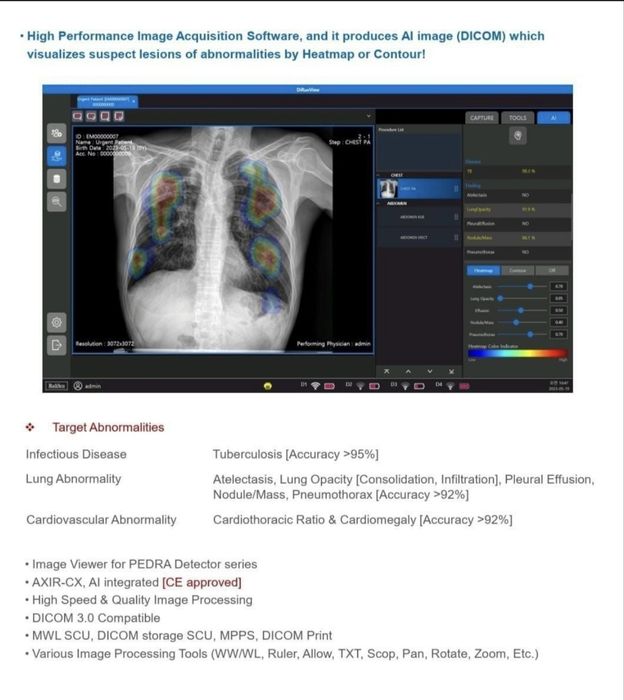Click the Lung Opacity threshold value field

(x=559, y=298)
